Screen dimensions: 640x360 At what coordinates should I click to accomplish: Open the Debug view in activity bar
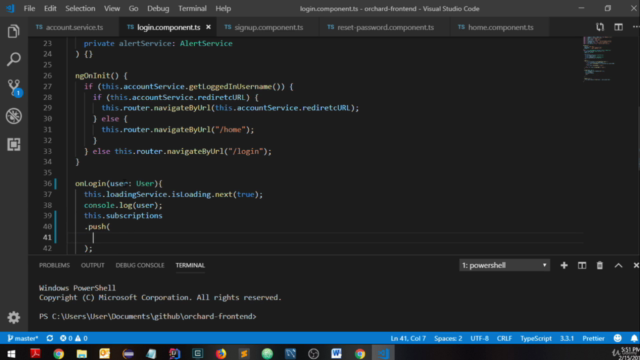(x=13, y=116)
